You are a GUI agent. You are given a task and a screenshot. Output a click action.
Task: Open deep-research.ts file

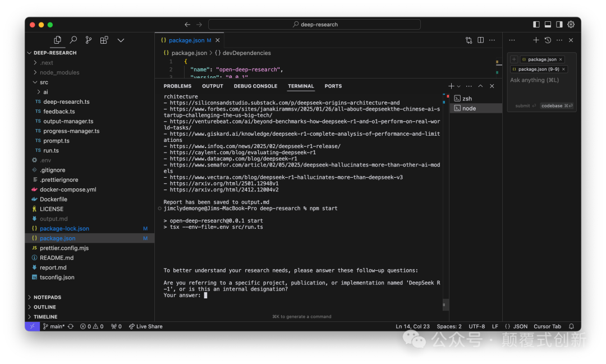coord(66,102)
